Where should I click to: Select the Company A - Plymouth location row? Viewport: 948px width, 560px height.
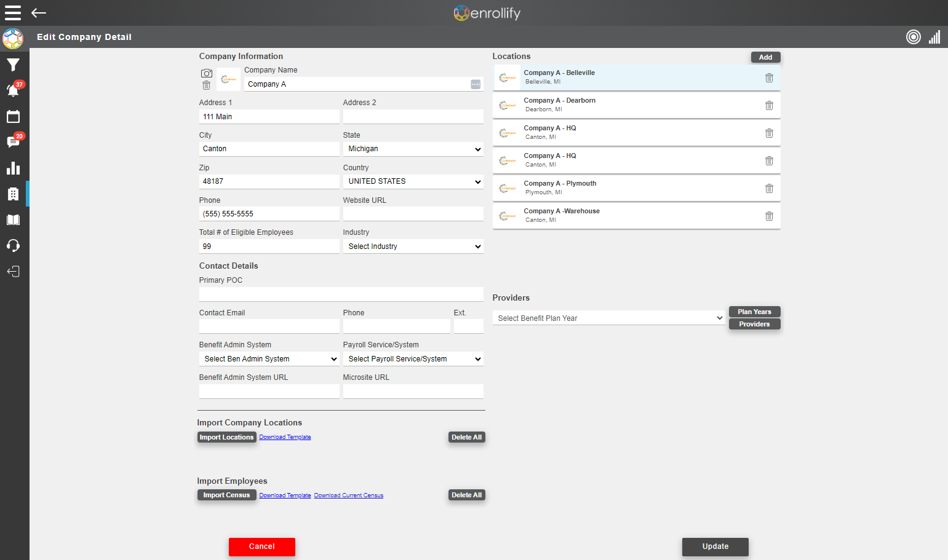click(x=637, y=188)
